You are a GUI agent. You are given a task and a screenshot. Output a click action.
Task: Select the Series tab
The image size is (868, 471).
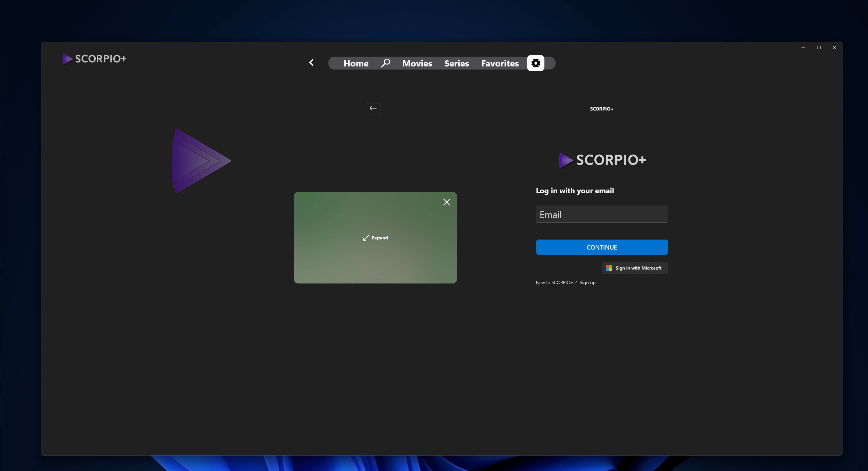[456, 63]
